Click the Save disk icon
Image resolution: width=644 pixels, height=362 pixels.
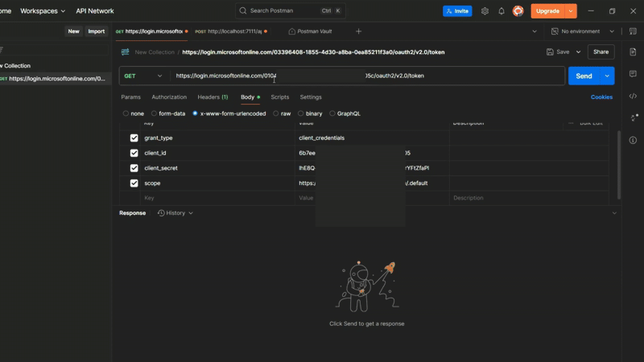click(550, 52)
